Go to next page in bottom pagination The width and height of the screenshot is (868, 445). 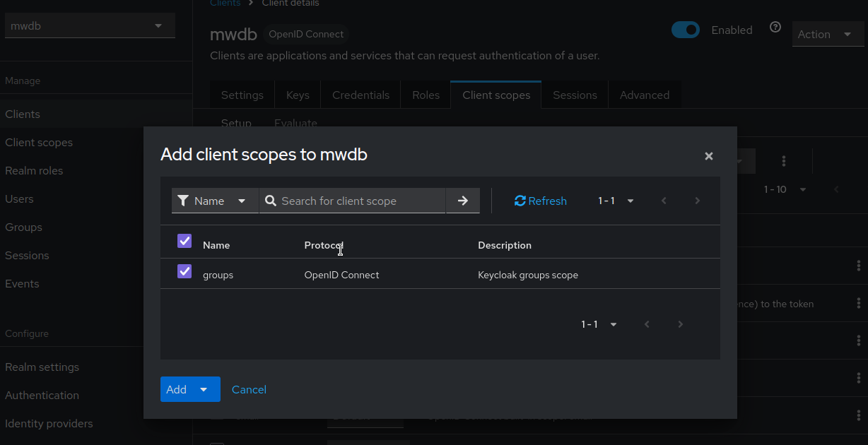(681, 324)
